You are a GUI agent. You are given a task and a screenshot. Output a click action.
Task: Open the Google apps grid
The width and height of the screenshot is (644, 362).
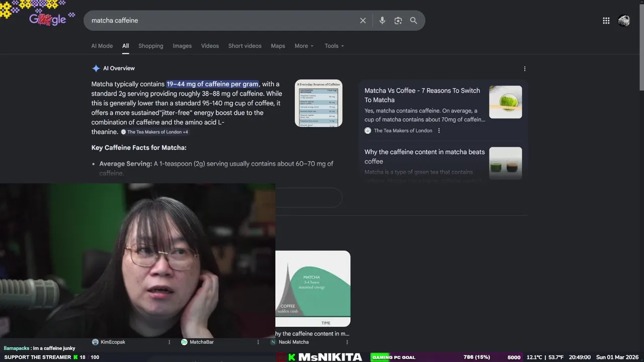click(606, 21)
